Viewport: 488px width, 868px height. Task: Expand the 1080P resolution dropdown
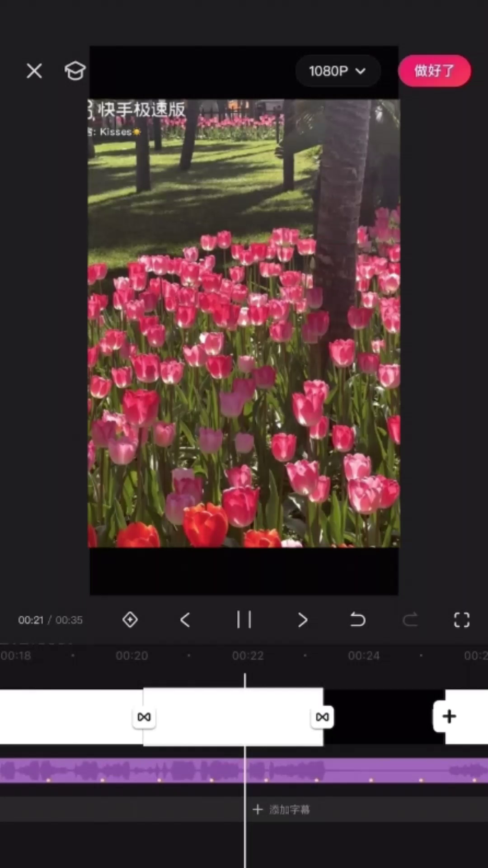click(x=337, y=71)
